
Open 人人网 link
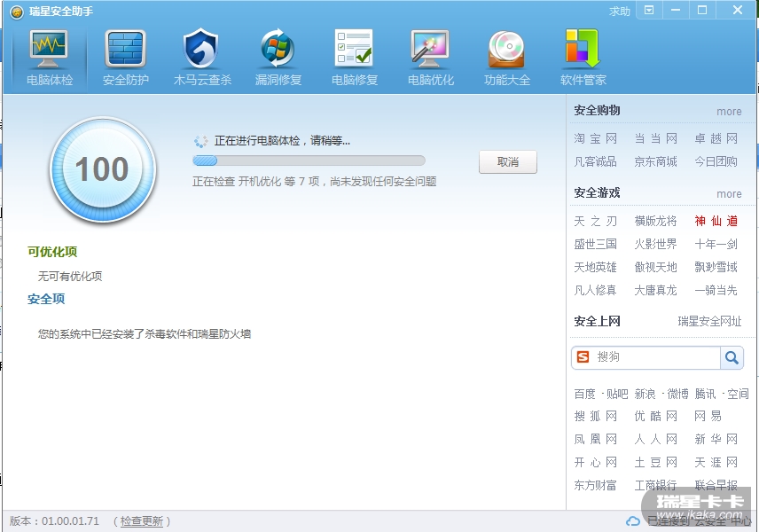pos(655,440)
